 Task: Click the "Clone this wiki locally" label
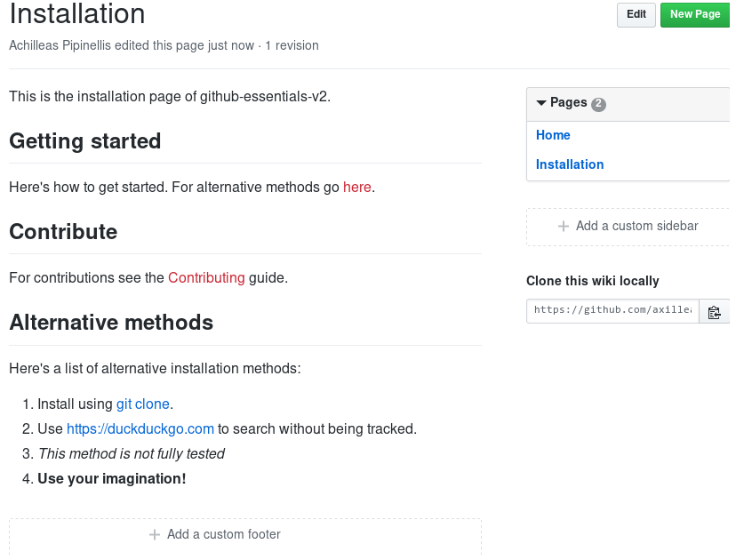(593, 281)
